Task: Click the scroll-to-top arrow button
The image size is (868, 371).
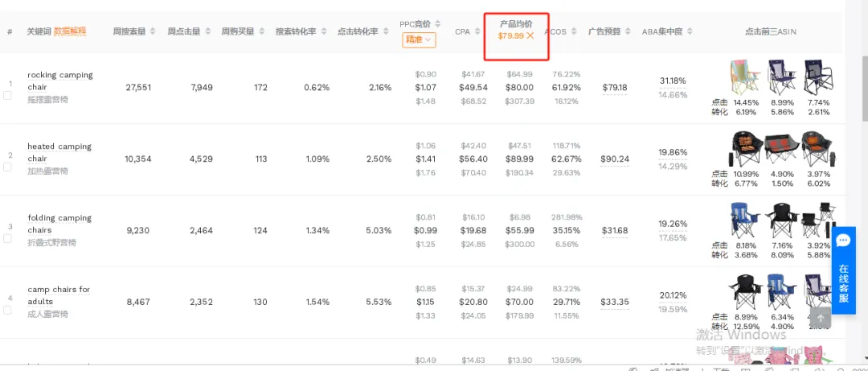Action: coord(820,317)
